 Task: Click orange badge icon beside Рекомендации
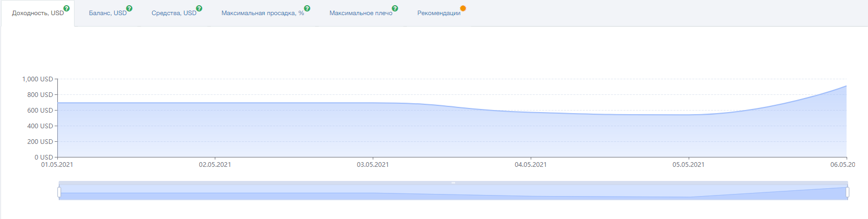[463, 8]
